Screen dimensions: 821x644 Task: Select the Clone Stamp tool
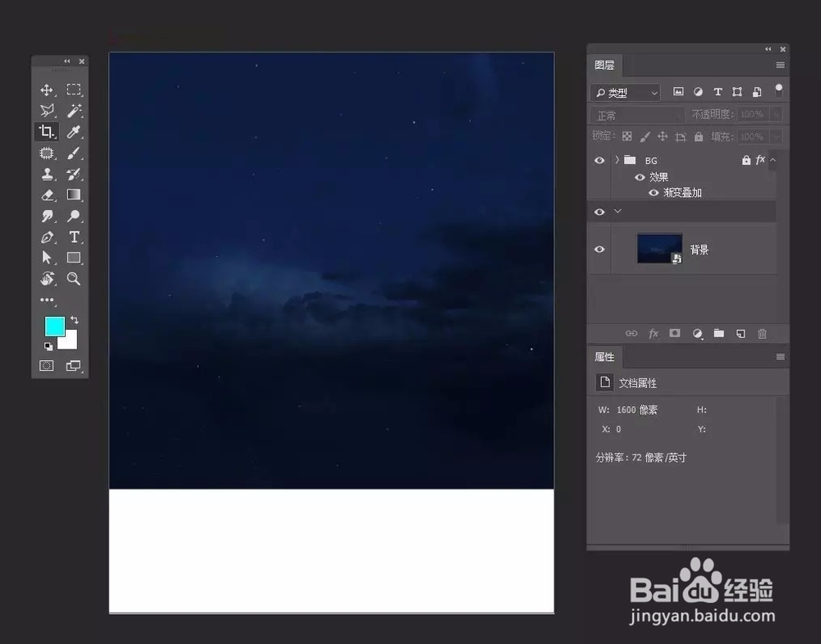pos(46,174)
